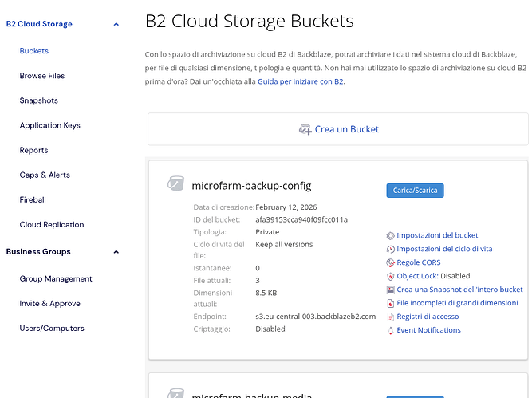
Task: Open Impostazioni del ciclo di vita link
Action: pos(444,249)
